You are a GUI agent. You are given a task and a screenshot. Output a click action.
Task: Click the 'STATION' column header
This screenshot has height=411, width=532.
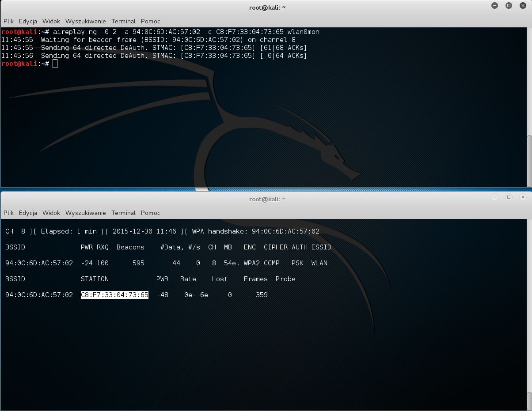pyautogui.click(x=95, y=279)
